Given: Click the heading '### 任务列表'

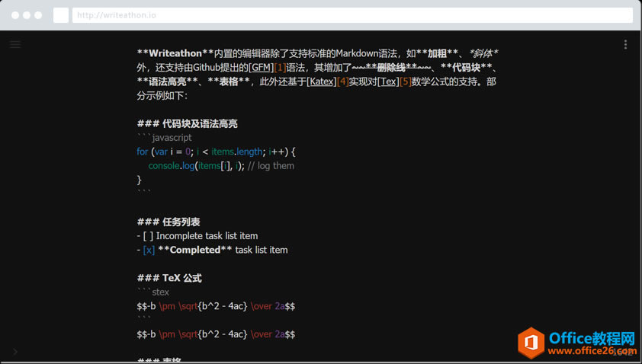Looking at the screenshot, I should [x=169, y=222].
